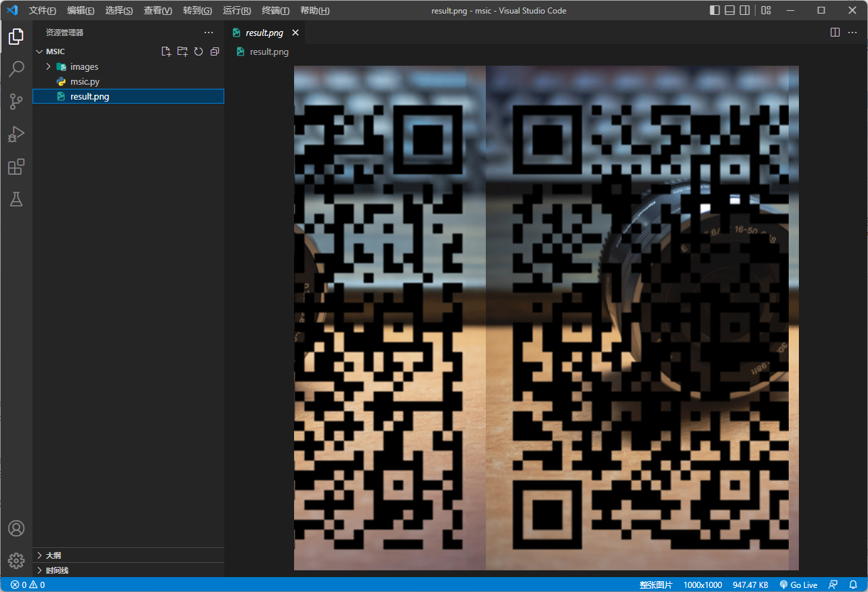Open msic.py in the file tree
Image resolution: width=868 pixels, height=592 pixels.
pos(128,81)
